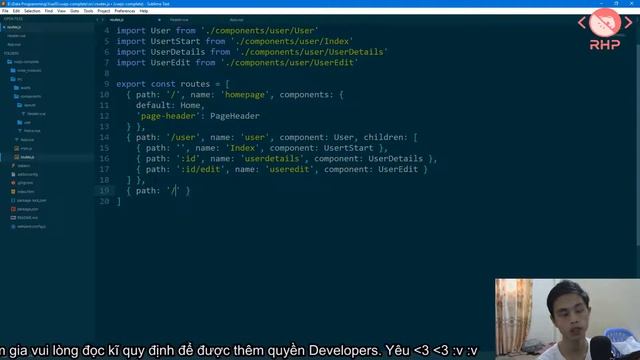Screen dimensions: 640x360
Task: Click 'default: Home,' on line 11
Action: click(x=171, y=105)
